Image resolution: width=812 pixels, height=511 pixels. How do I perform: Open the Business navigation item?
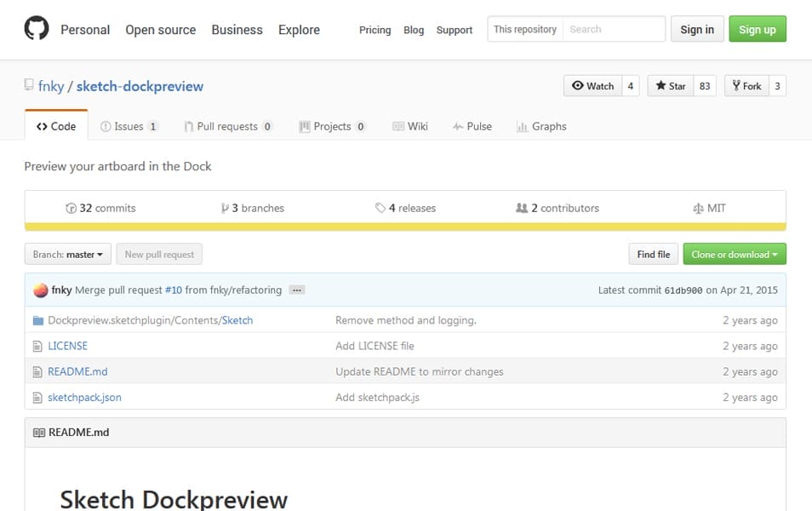coord(237,30)
